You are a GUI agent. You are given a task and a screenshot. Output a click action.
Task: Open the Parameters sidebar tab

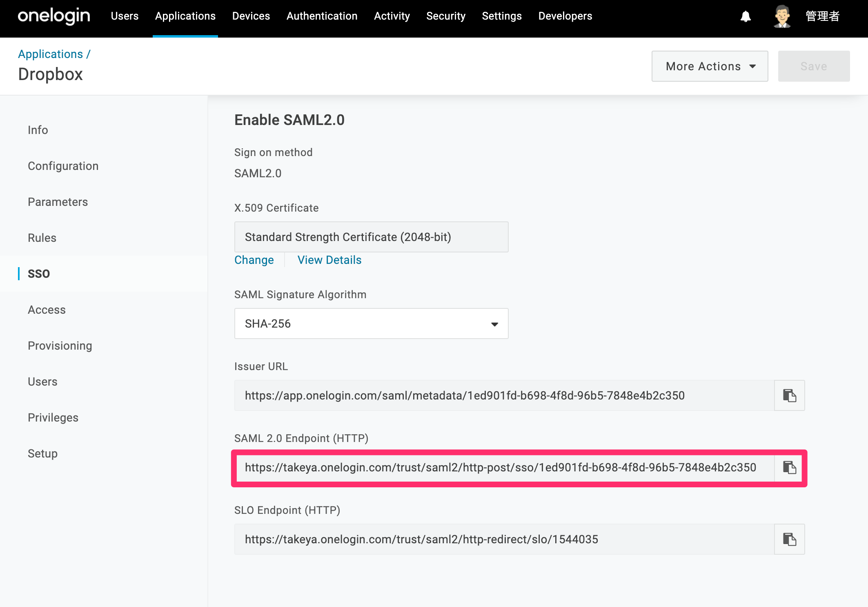point(58,202)
